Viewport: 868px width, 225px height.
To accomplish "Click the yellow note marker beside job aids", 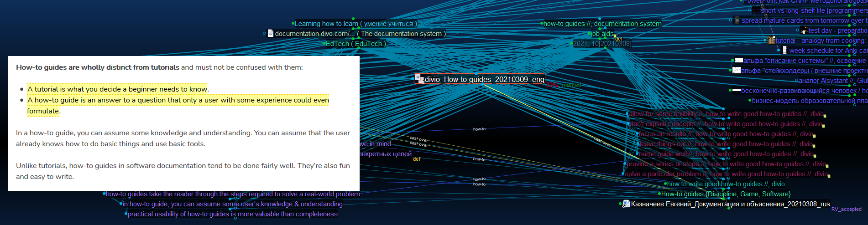I will [615, 36].
